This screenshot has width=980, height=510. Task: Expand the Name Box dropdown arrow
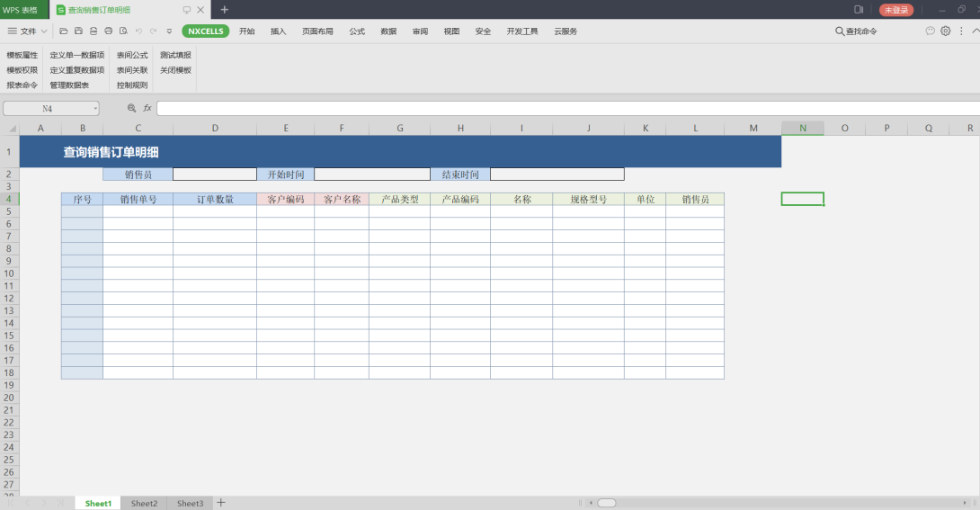(94, 108)
